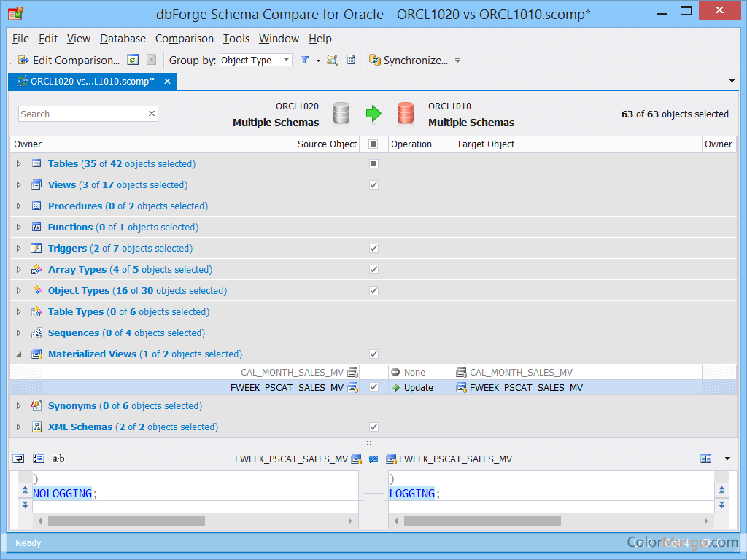The height and width of the screenshot is (560, 747).
Task: Click the comparison report icon
Action: 351,60
